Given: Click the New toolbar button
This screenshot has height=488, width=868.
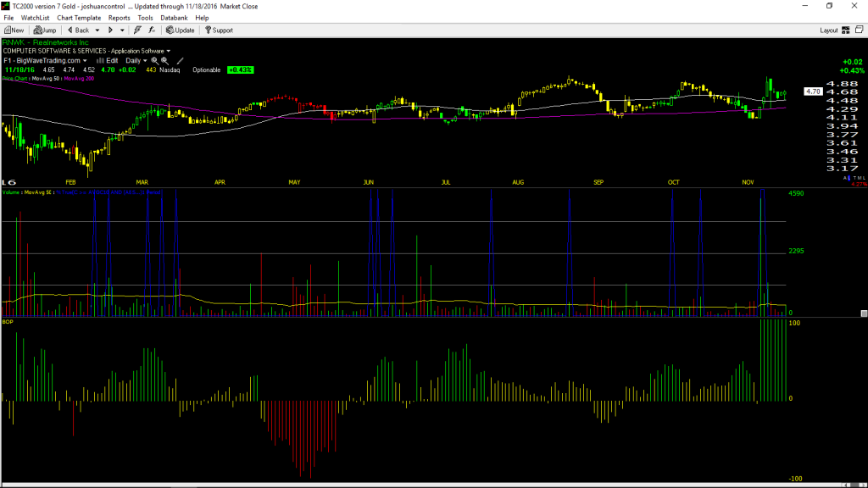Looking at the screenshot, I should coord(14,30).
